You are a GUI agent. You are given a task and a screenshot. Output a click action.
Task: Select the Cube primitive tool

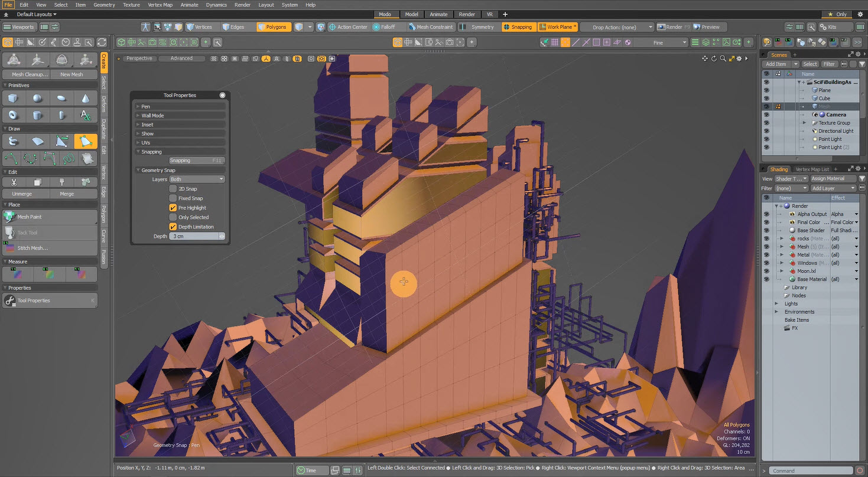coord(12,98)
